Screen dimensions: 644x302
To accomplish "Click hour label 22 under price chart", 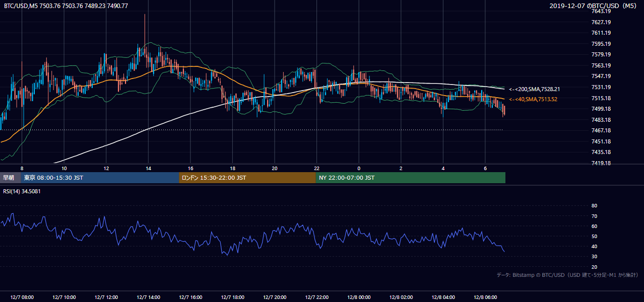I will (316, 168).
